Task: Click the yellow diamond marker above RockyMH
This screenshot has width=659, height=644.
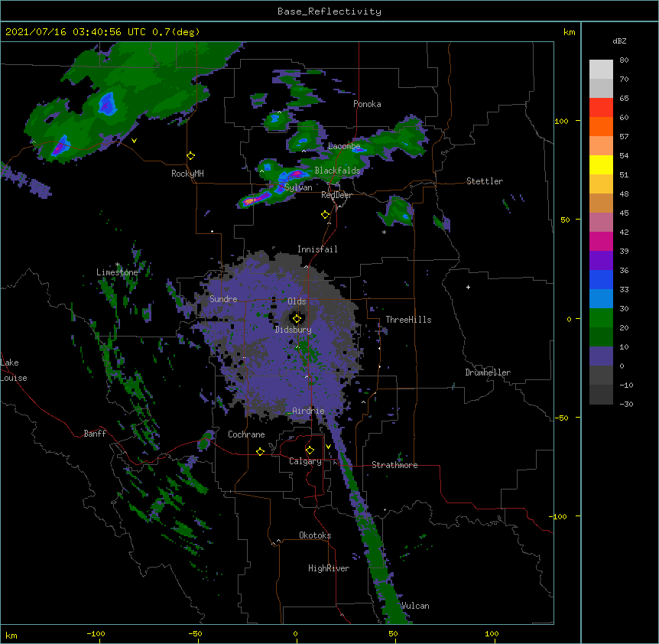Action: (x=191, y=156)
